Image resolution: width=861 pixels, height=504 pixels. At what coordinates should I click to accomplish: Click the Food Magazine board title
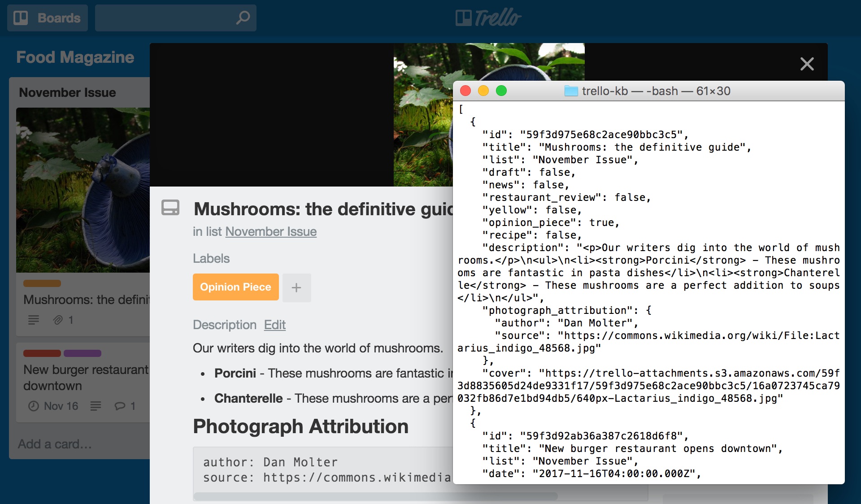75,57
